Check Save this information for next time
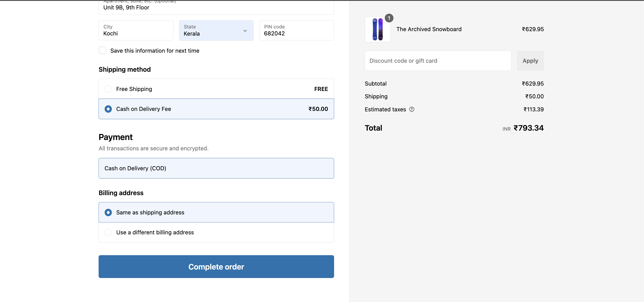644x302 pixels. tap(102, 50)
